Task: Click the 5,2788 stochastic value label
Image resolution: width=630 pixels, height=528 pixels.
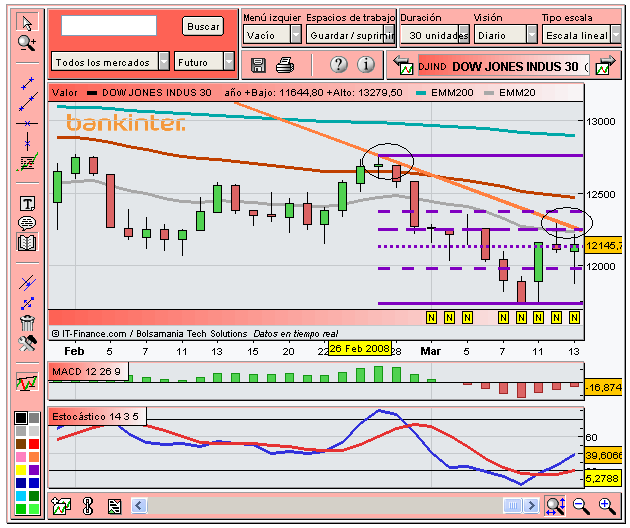Action: point(603,478)
